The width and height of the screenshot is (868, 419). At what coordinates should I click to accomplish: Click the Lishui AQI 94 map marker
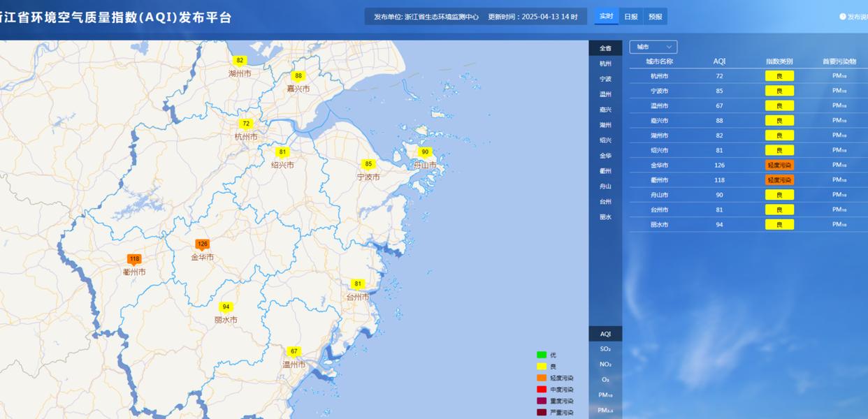[x=226, y=307]
